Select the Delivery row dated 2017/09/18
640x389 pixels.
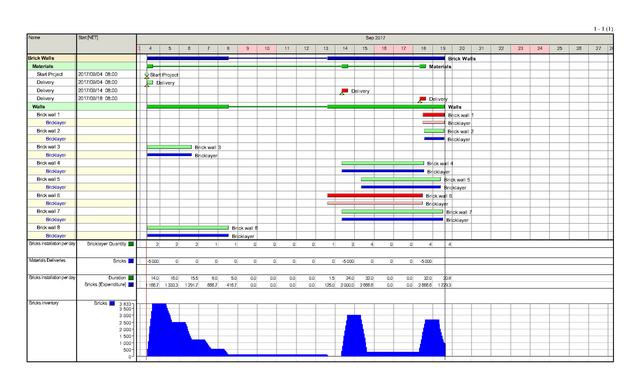(x=45, y=98)
